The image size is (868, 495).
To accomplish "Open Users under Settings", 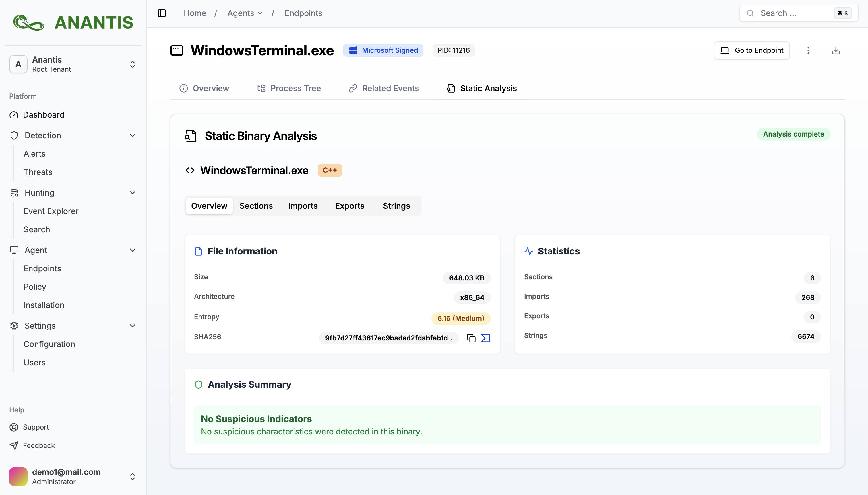I will 34,363.
